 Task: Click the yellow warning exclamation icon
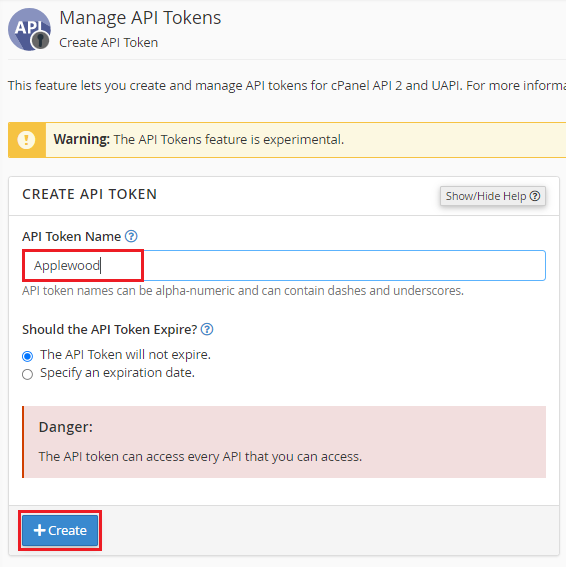point(26,140)
